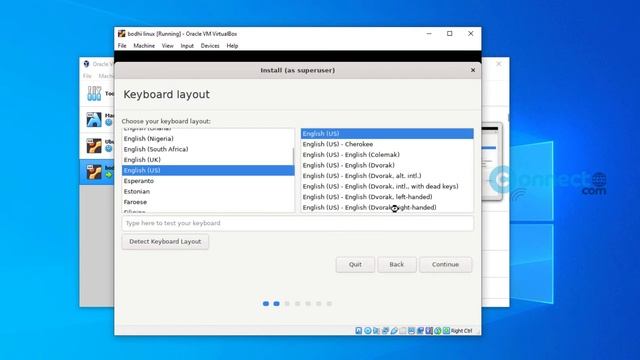The image size is (640, 360).
Task: Select English (Dvorak, alt. intl.) variant
Action: [387, 176]
